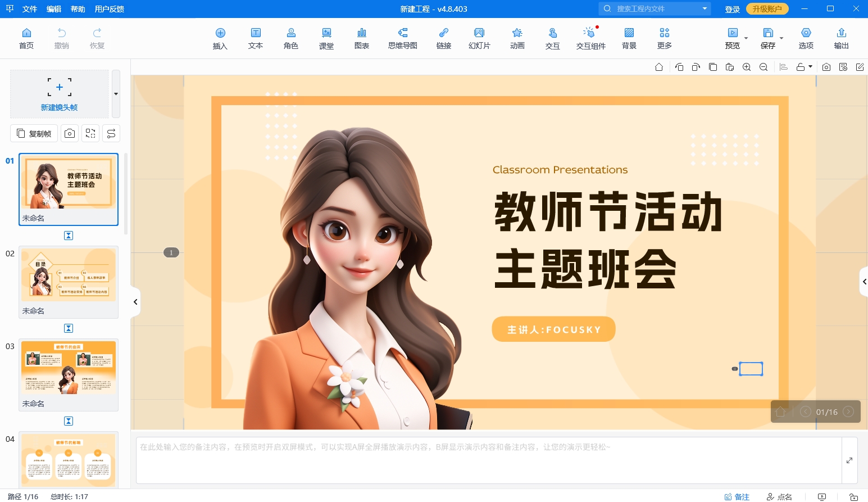
Task: Click the 复制帧 button
Action: (x=34, y=133)
